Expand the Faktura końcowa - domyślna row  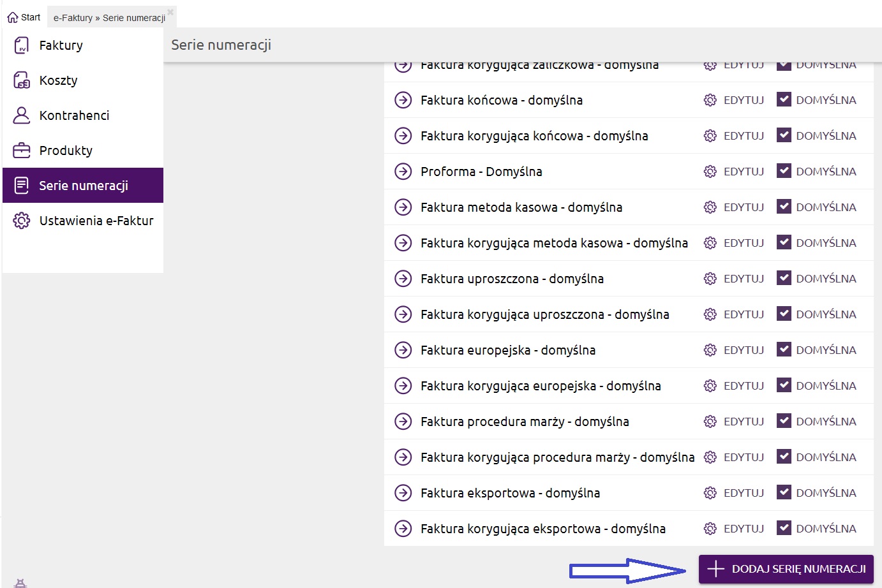[403, 100]
